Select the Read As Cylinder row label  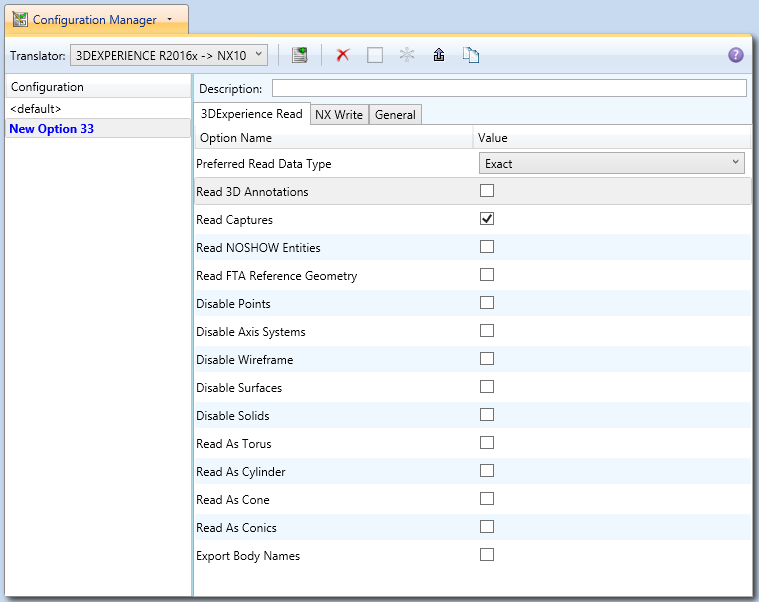[241, 472]
